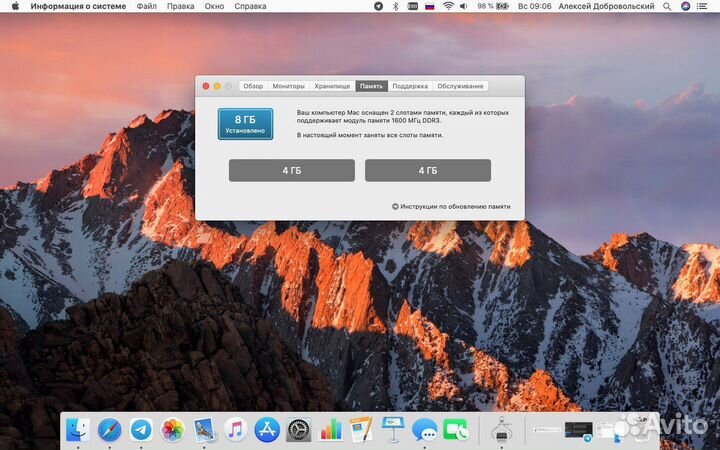Open Notification Center list icon

[703, 6]
